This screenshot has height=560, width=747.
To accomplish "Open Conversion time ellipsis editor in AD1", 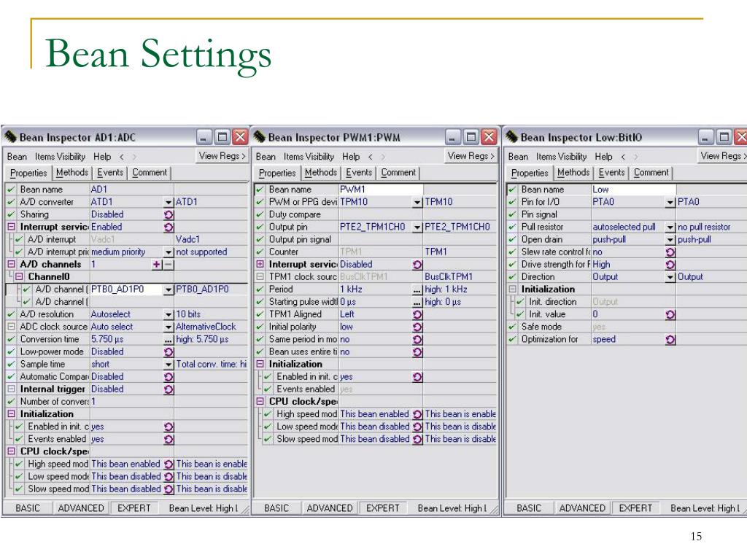I will pos(169,340).
